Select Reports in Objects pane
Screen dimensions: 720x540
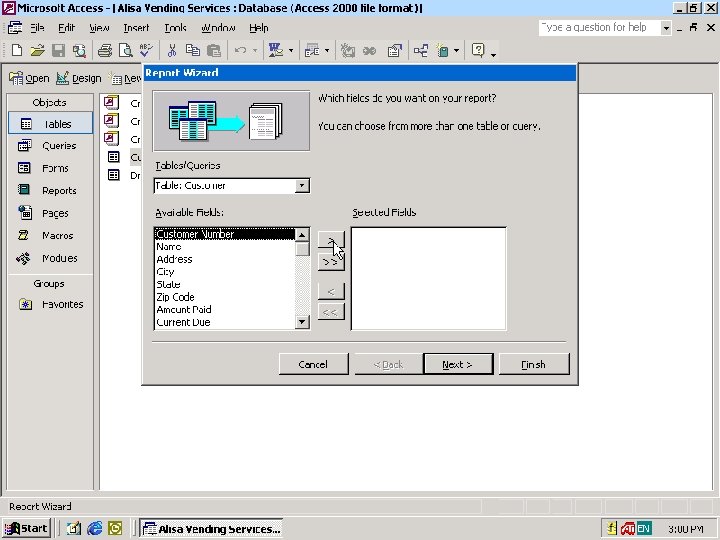coord(51,190)
